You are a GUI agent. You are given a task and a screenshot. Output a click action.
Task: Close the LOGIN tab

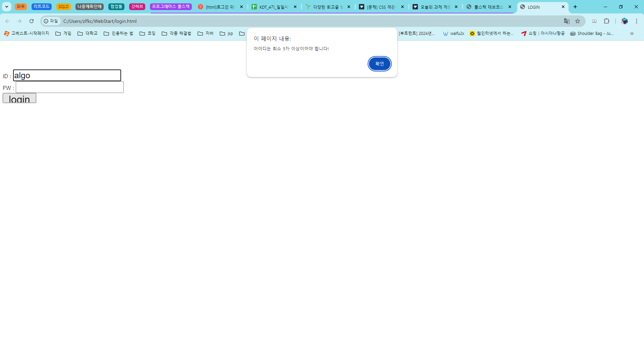point(563,7)
